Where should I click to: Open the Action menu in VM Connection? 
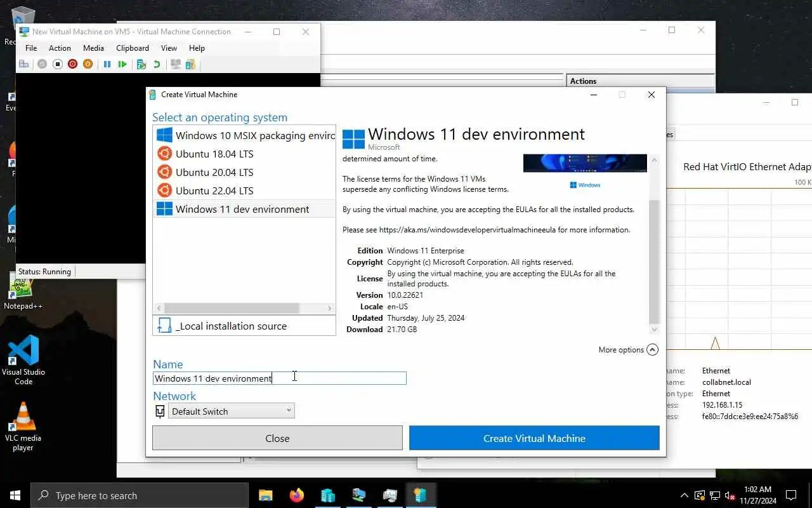click(60, 48)
